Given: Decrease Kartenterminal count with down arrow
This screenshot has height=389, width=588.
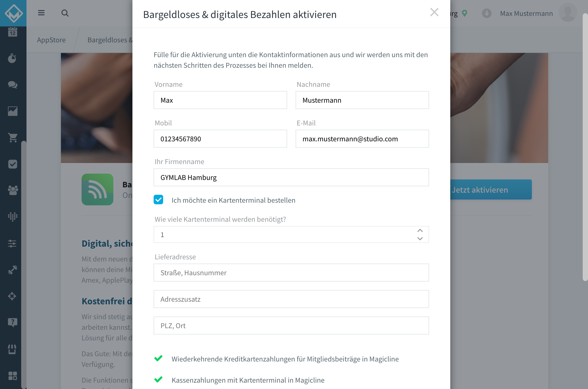Looking at the screenshot, I should click(420, 239).
